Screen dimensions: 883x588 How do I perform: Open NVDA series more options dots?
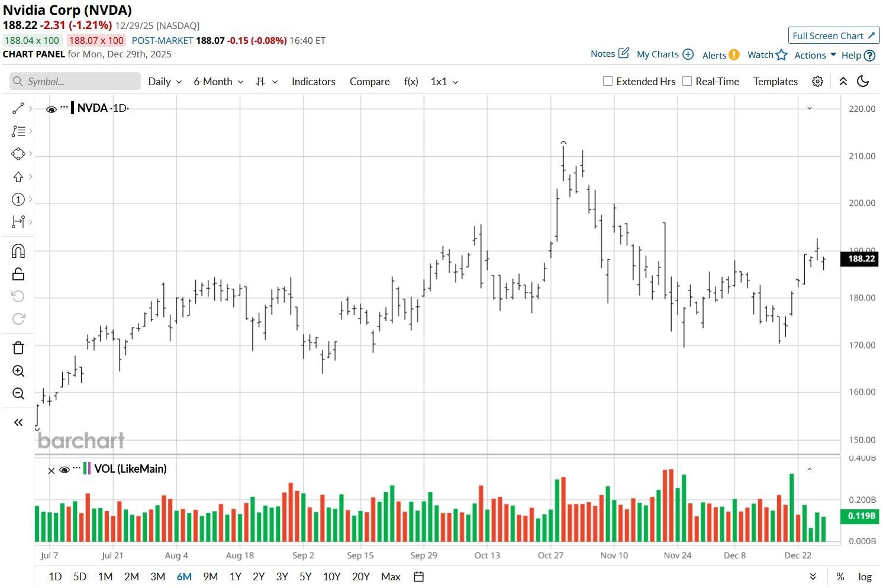pos(65,107)
